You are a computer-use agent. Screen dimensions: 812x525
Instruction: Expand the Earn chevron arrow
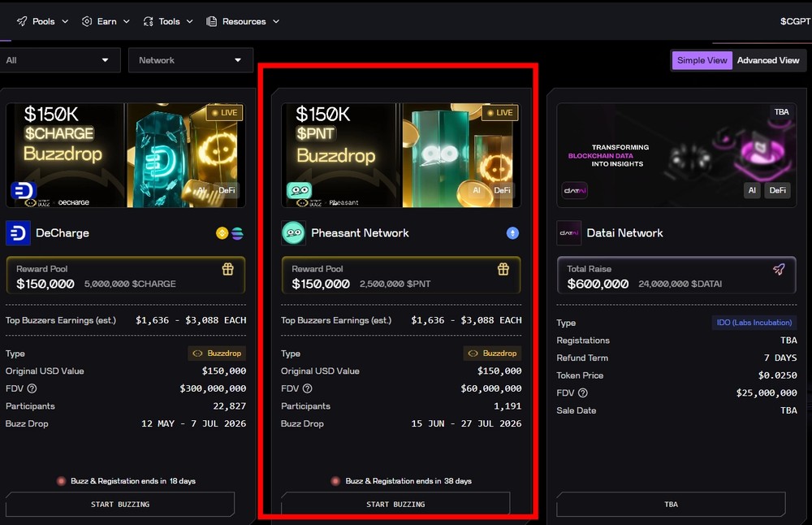click(x=127, y=21)
